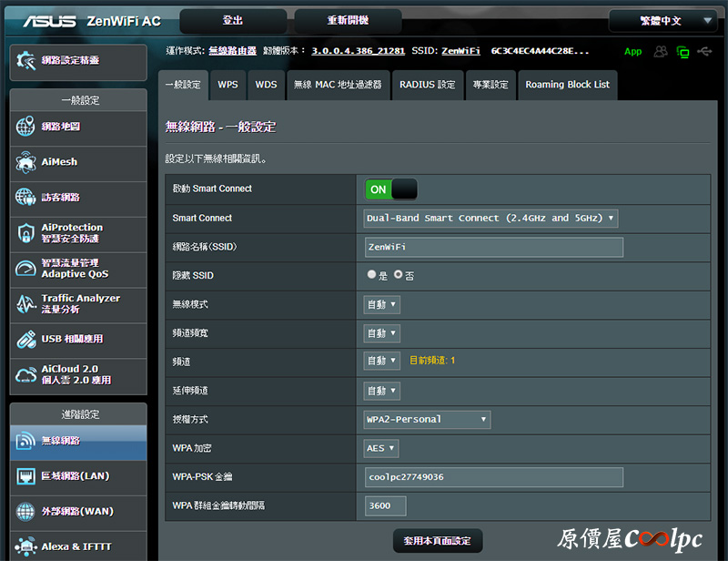The height and width of the screenshot is (561, 728).
Task: Open the LAN settings icon
Action: click(25, 476)
